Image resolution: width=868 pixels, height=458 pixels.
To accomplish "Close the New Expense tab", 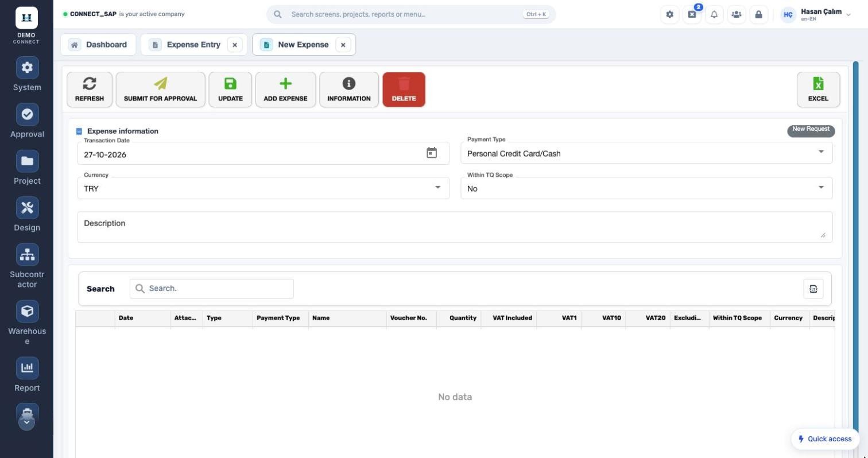I will pyautogui.click(x=343, y=45).
